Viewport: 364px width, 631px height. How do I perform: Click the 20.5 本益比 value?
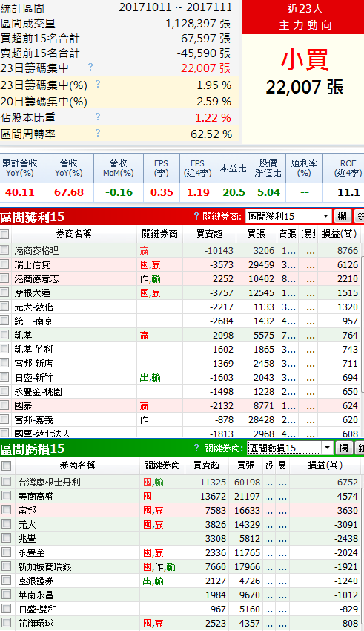pos(234,192)
